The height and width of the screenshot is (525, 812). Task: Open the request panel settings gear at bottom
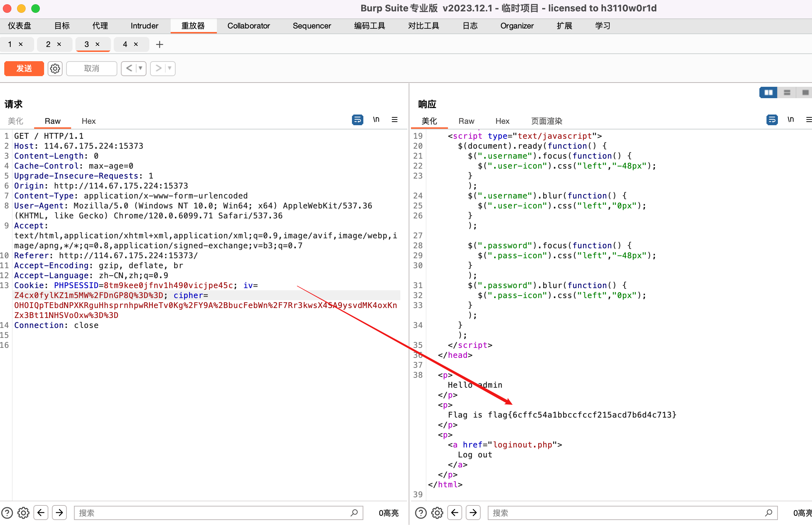click(x=23, y=513)
